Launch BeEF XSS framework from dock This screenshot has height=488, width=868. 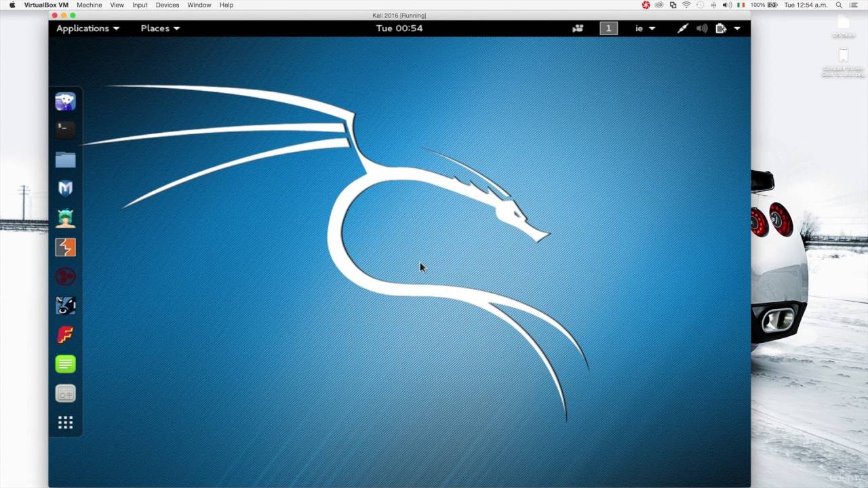tap(65, 306)
